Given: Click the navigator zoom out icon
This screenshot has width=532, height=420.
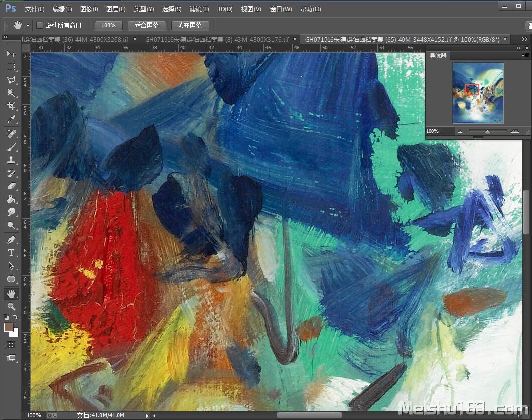Looking at the screenshot, I should (x=460, y=131).
